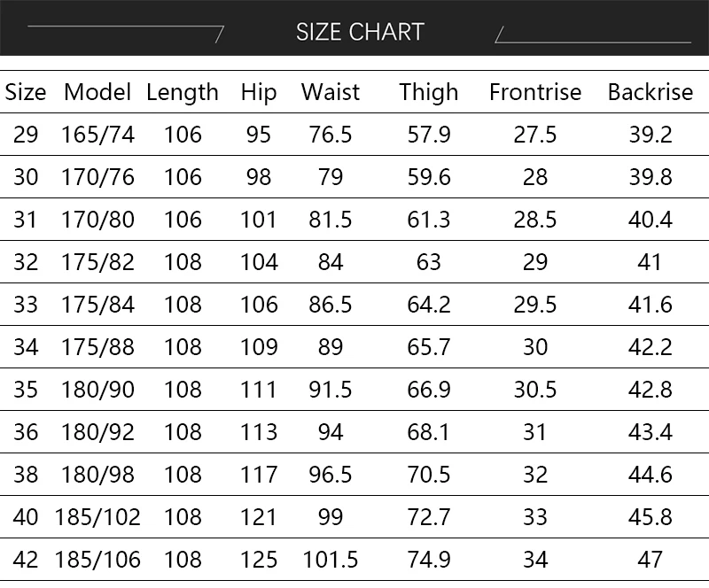Select size 29 row label
709x588 pixels.
click(x=26, y=135)
